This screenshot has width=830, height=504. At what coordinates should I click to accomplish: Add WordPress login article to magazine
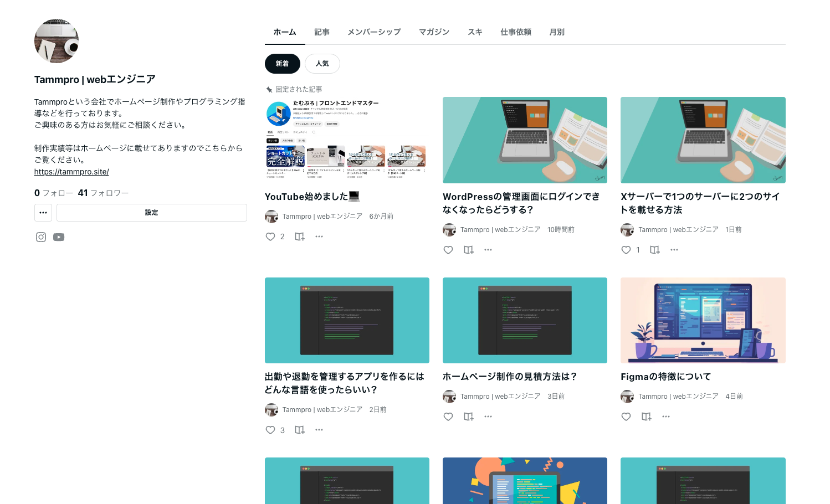(x=469, y=250)
